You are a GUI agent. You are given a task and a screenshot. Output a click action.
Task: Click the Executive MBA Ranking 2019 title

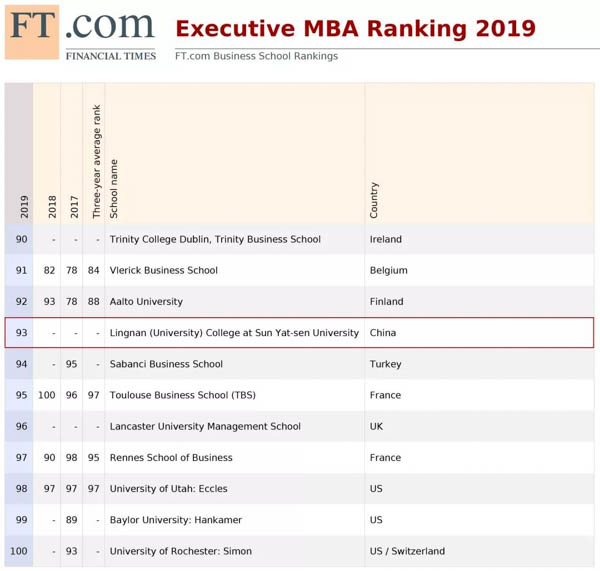point(355,28)
